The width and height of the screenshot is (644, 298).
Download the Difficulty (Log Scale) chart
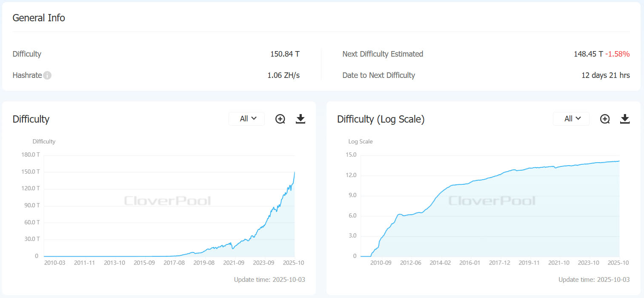625,119
